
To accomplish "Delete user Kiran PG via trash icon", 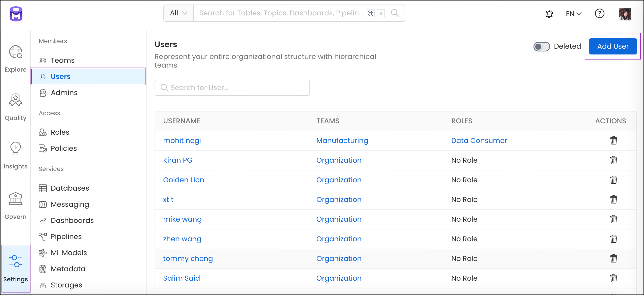I will coord(614,160).
